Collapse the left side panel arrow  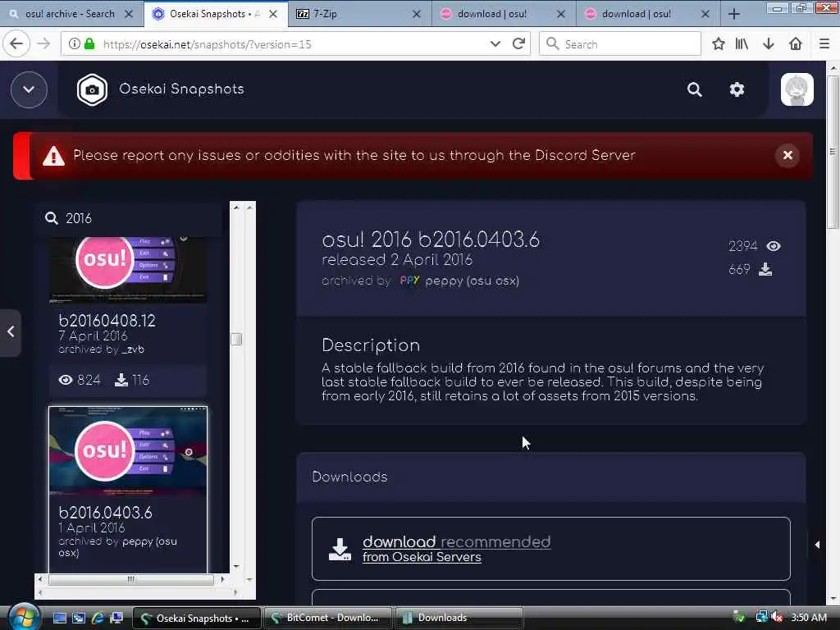(10, 332)
